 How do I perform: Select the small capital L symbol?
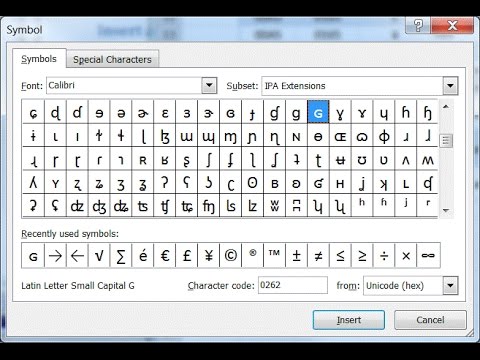(406, 182)
